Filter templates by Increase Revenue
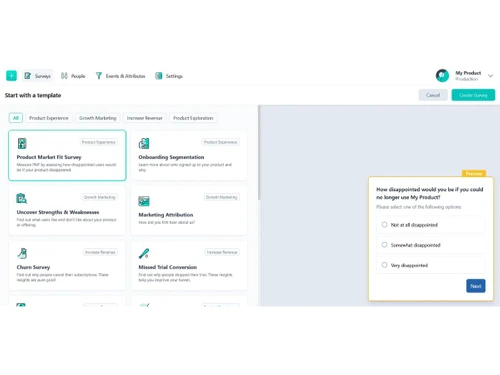 click(144, 118)
